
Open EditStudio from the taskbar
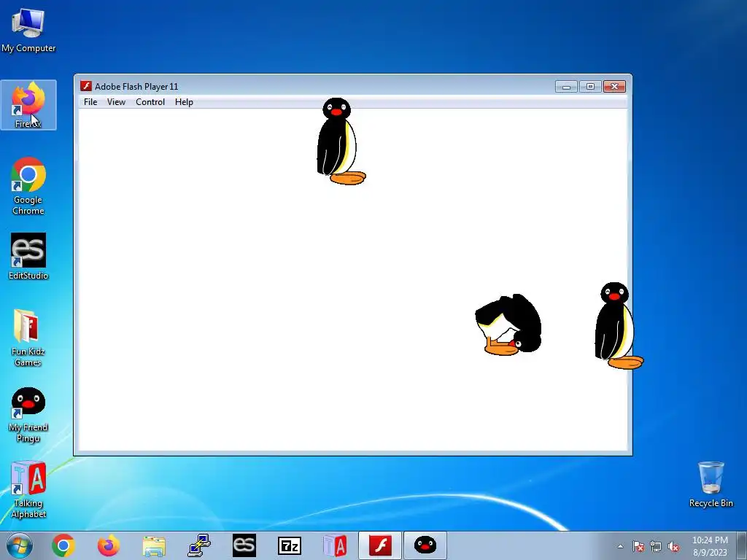pyautogui.click(x=244, y=545)
